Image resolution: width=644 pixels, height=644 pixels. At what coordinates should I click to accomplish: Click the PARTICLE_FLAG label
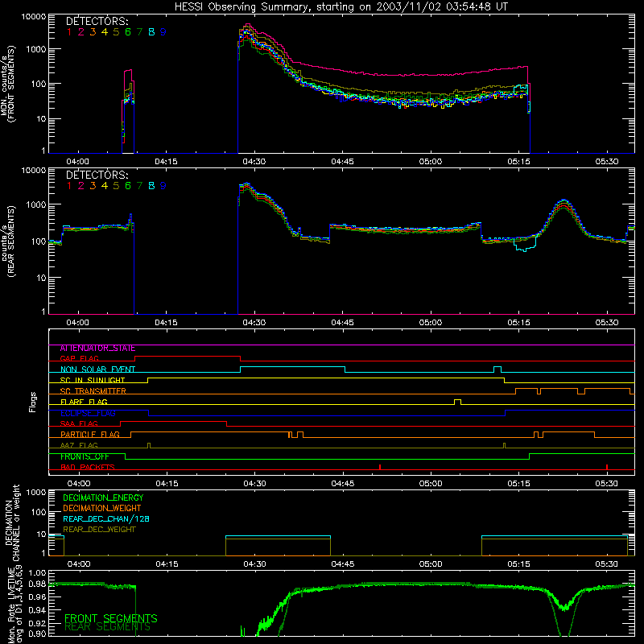pos(90,434)
